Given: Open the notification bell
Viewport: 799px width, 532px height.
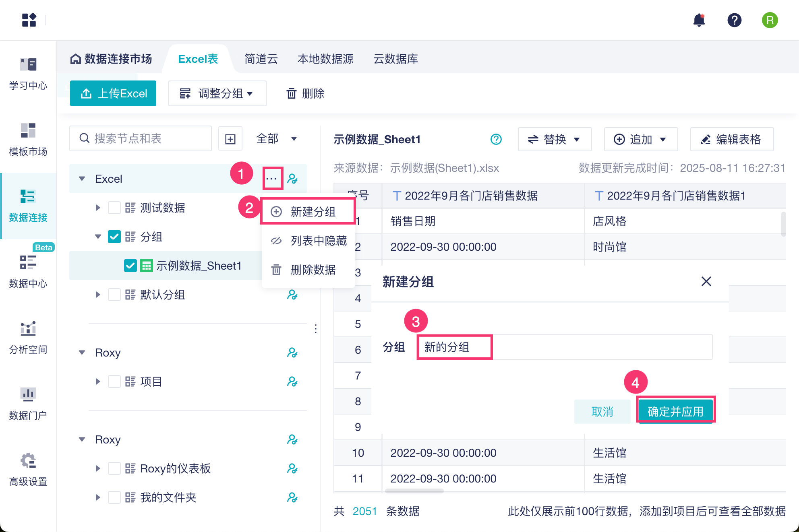Looking at the screenshot, I should click(x=699, y=20).
